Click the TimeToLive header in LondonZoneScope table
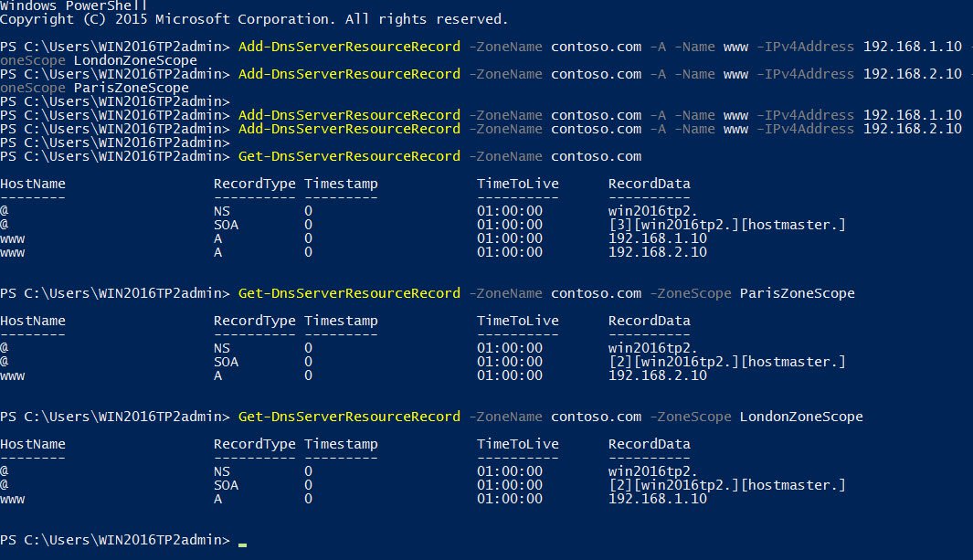The image size is (973, 560). (x=517, y=444)
